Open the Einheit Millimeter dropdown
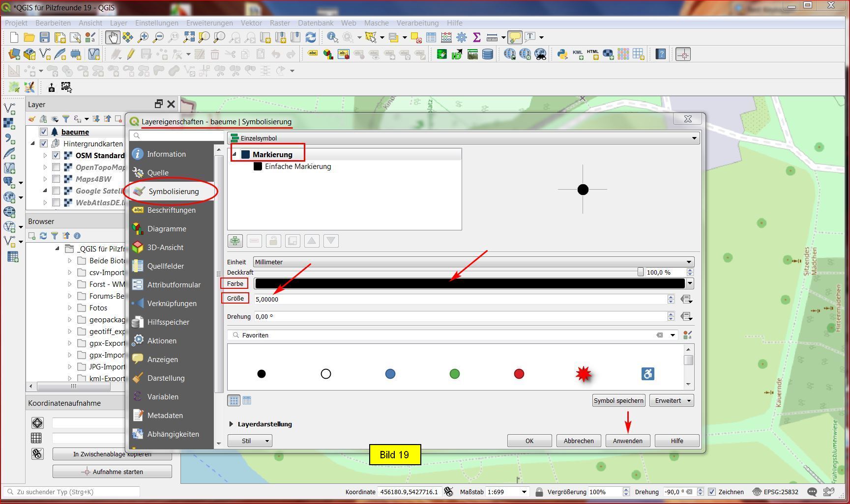The image size is (850, 504). click(473, 262)
